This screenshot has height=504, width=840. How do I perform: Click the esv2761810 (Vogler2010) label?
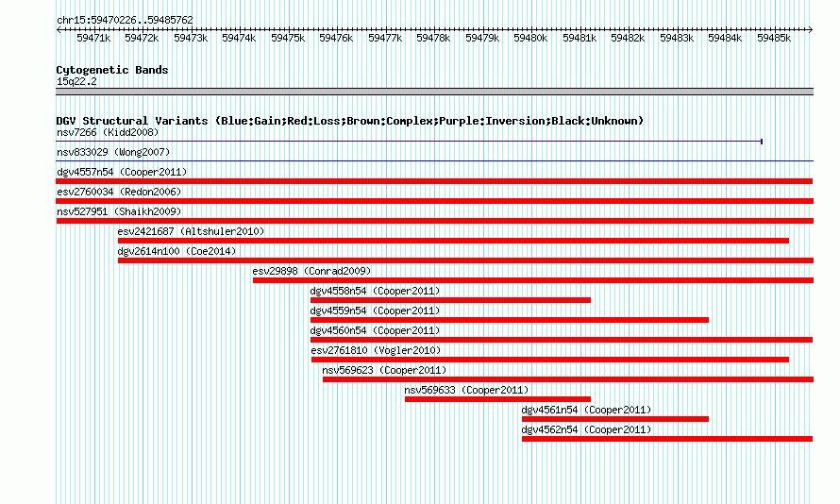click(376, 350)
